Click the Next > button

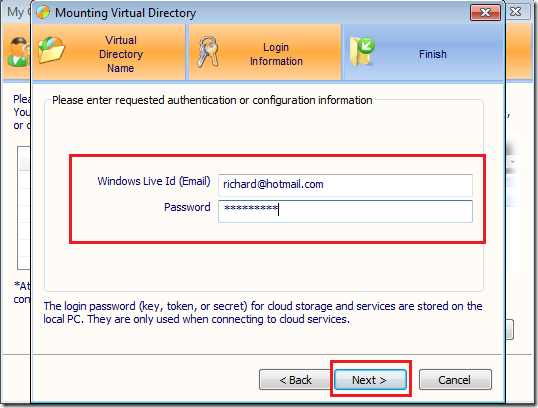point(370,380)
